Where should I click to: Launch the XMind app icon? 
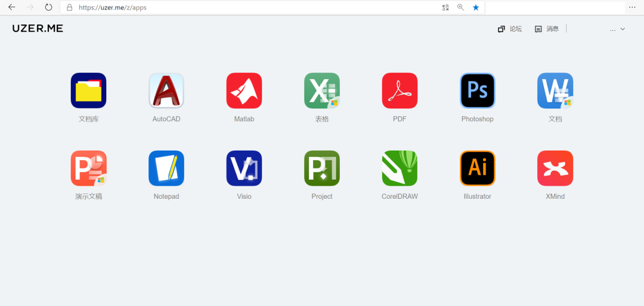[555, 168]
